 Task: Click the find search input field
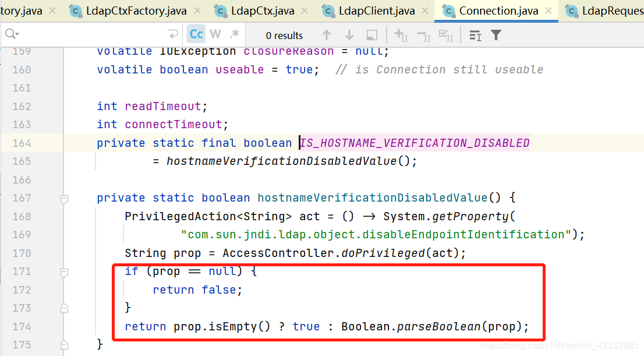point(93,34)
